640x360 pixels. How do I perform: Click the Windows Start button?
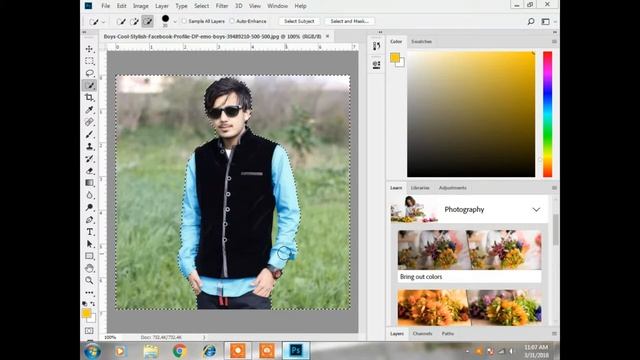[x=92, y=351]
